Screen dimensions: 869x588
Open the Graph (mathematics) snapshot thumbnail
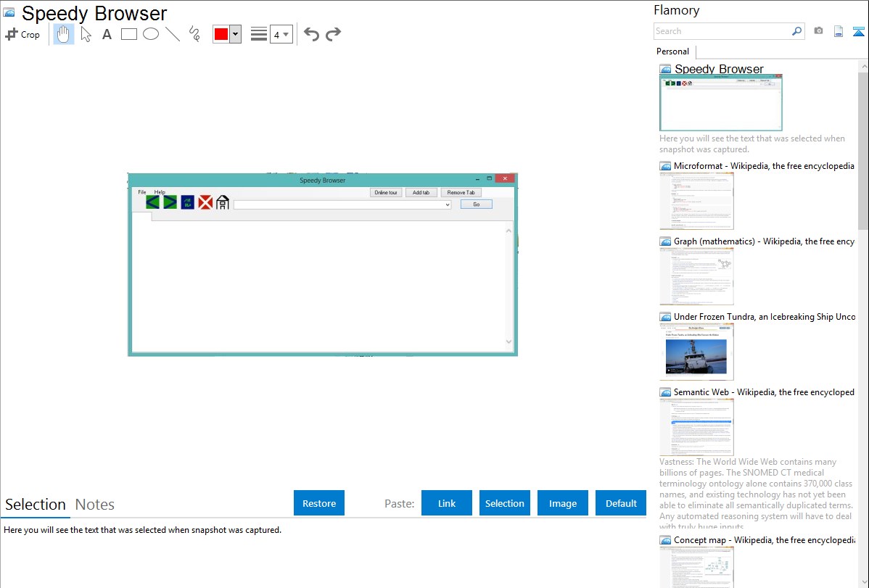tap(696, 276)
